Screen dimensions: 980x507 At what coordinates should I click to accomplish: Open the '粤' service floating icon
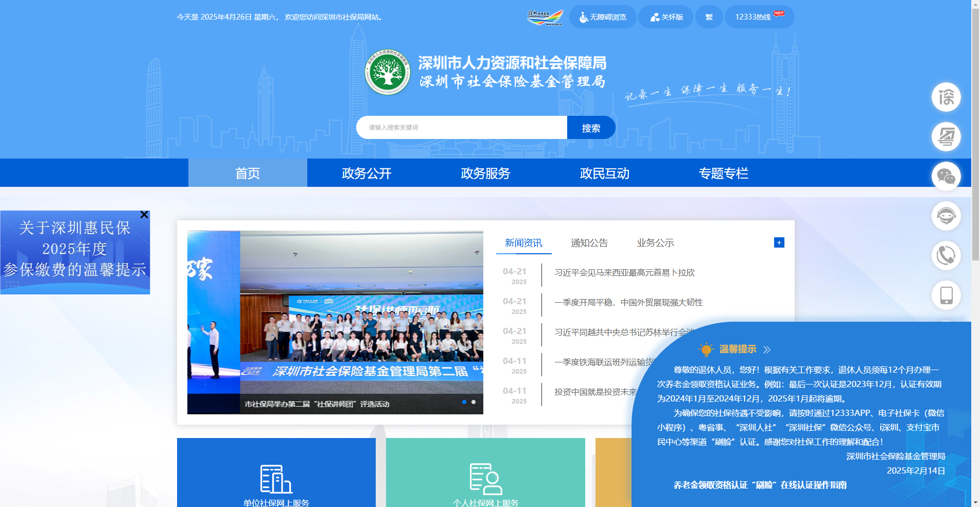pyautogui.click(x=946, y=137)
